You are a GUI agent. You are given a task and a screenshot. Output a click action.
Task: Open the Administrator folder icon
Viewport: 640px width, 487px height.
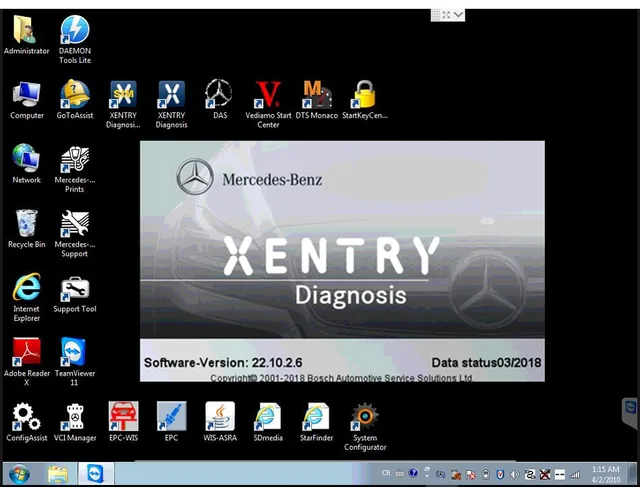(x=26, y=35)
